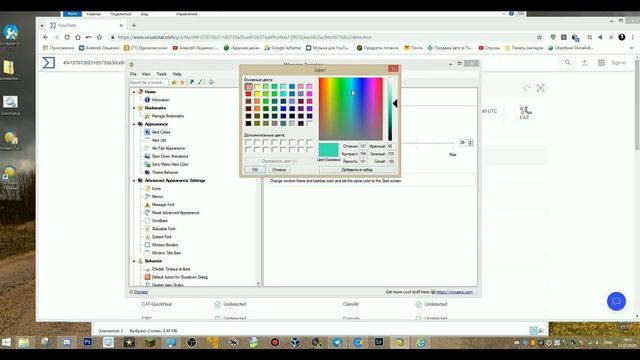Image resolution: width=640 pixels, height=360 pixels.
Task: Select the Menus tree item
Action: [157, 196]
